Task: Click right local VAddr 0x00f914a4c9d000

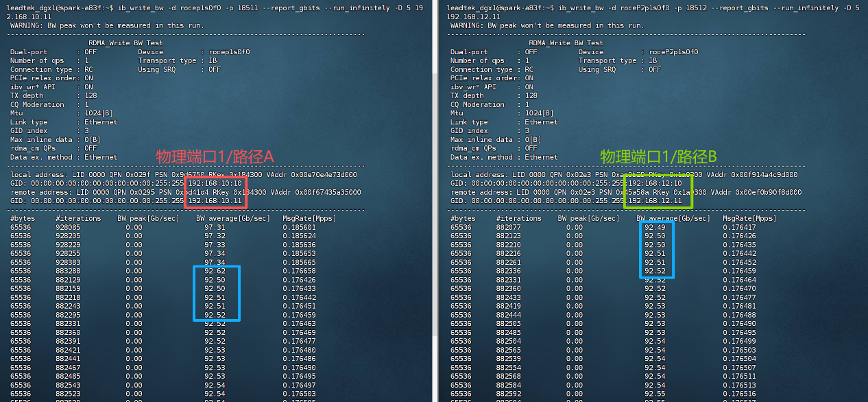Action: pyautogui.click(x=763, y=175)
